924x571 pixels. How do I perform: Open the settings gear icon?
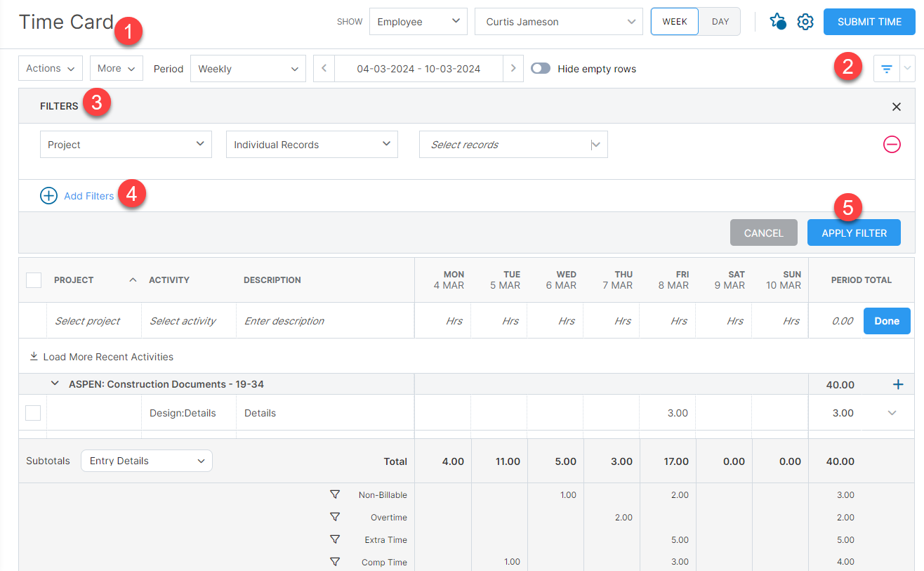click(805, 22)
